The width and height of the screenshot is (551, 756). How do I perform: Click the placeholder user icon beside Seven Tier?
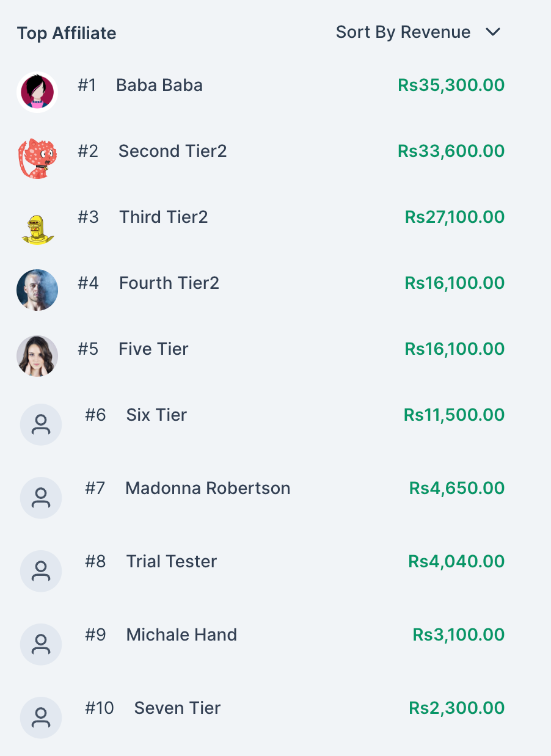click(x=41, y=718)
